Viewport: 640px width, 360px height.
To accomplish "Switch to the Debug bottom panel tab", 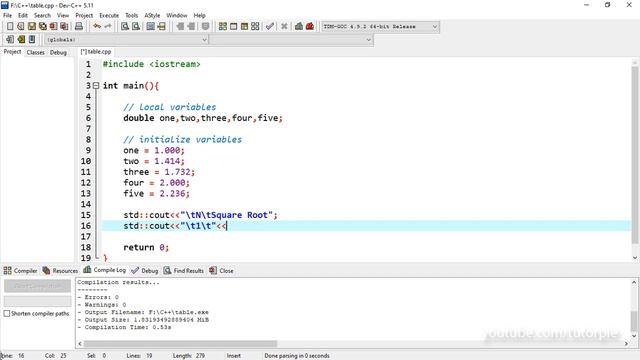I will click(145, 271).
